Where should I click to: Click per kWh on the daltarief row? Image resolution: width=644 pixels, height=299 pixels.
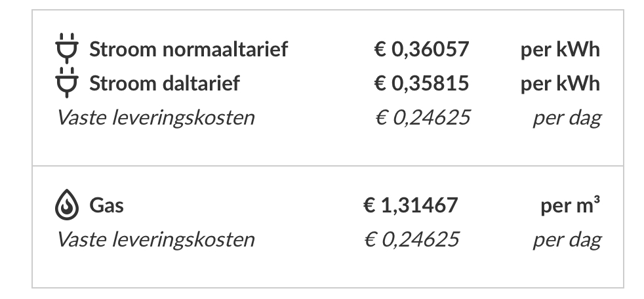click(x=560, y=83)
